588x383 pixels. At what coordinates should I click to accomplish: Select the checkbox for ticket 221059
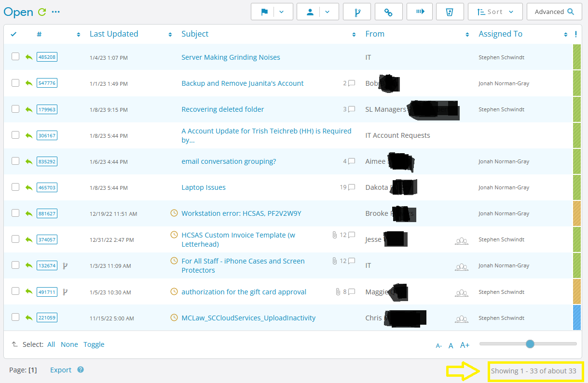[x=15, y=317]
